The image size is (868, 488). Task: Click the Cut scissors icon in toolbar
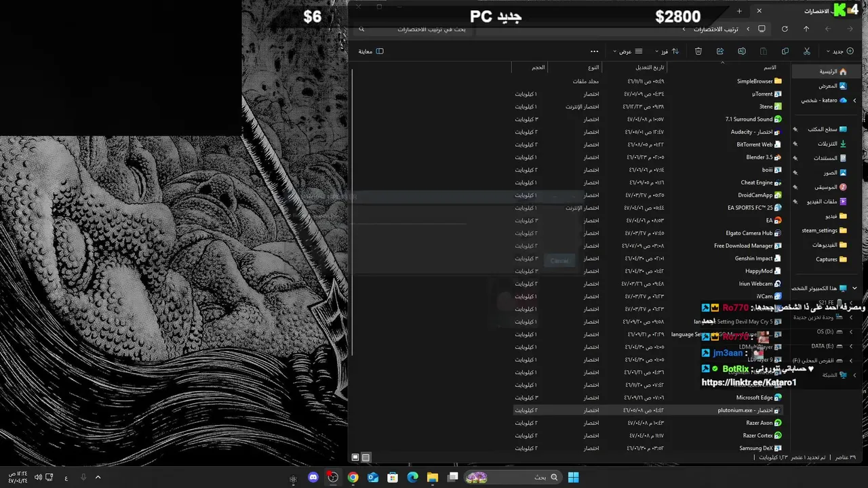click(806, 52)
